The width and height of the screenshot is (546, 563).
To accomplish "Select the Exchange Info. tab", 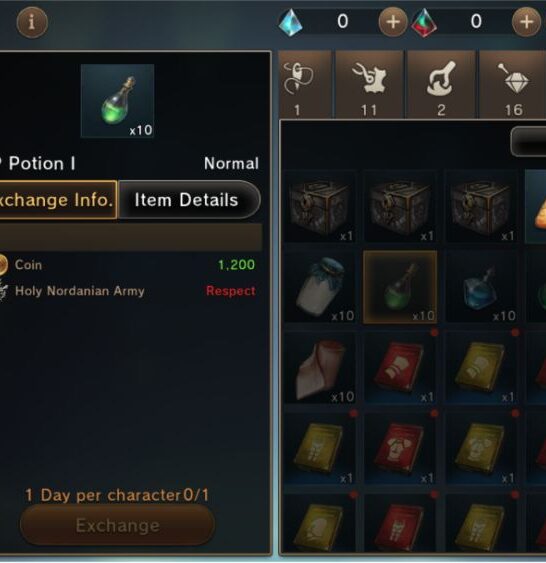I will [x=58, y=200].
